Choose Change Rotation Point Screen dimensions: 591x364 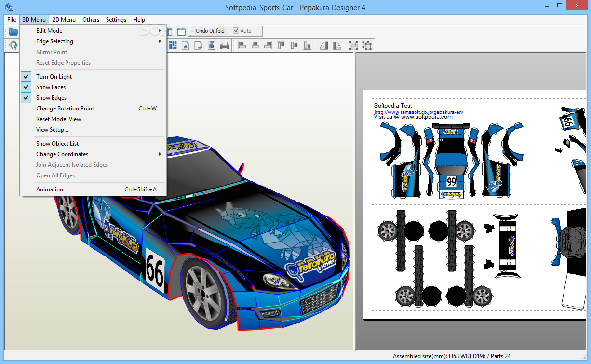pyautogui.click(x=93, y=108)
